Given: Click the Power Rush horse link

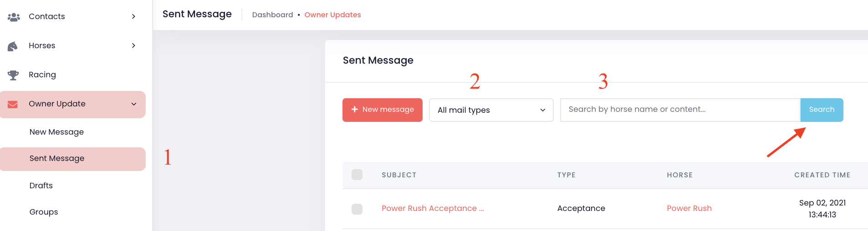Looking at the screenshot, I should tap(689, 208).
